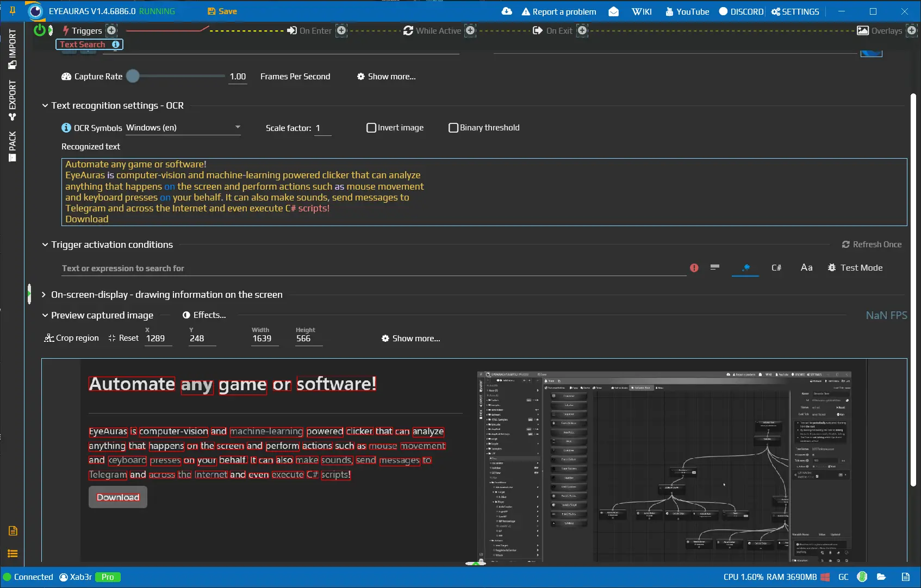Screen dimensions: 921x588
Task: Select the regex search mode icon
Action: coord(745,267)
